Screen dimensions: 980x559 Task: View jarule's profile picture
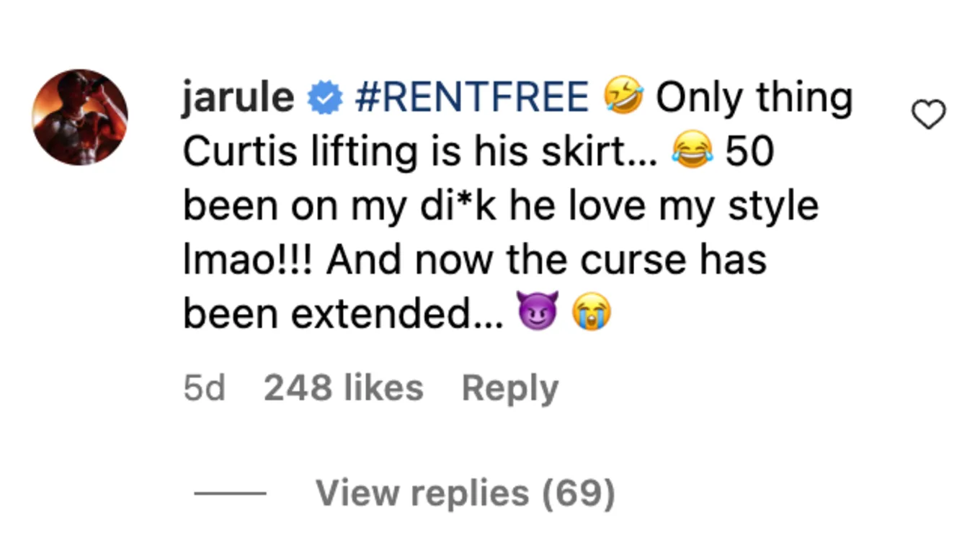[79, 115]
